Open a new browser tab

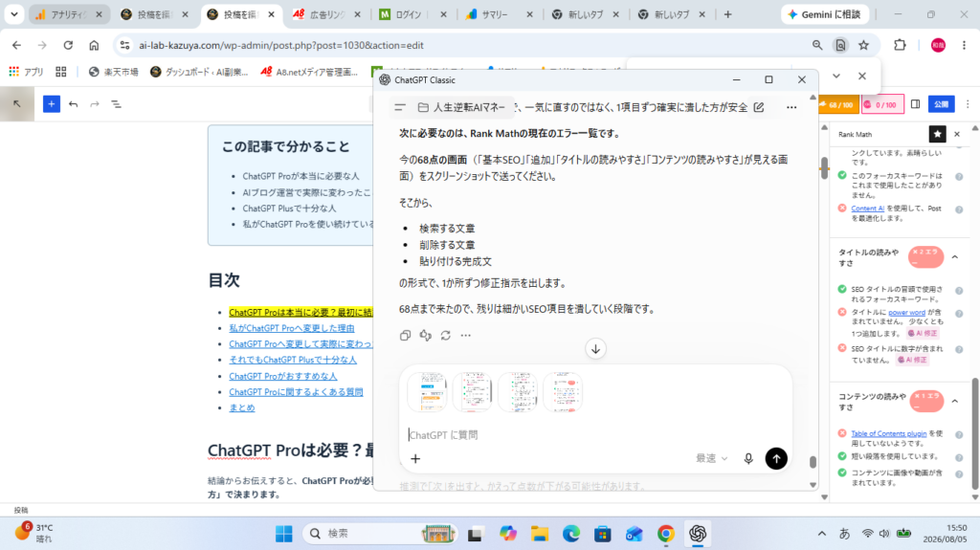tap(727, 14)
